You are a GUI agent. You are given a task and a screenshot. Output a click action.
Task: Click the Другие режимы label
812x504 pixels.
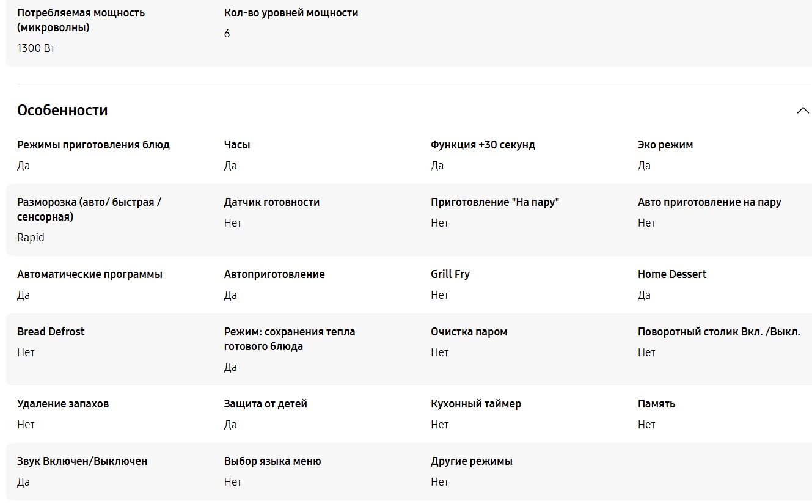(x=472, y=461)
